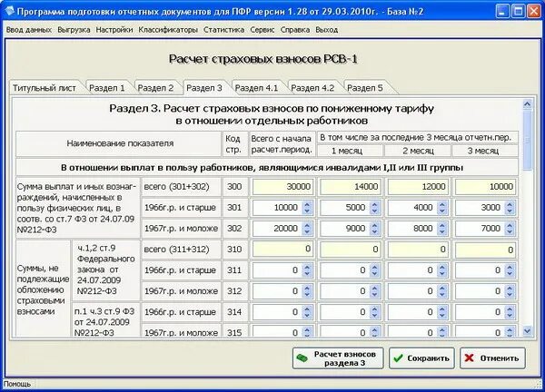Click the red X icon on Отменить
The image size is (545, 392).
coord(470,358)
